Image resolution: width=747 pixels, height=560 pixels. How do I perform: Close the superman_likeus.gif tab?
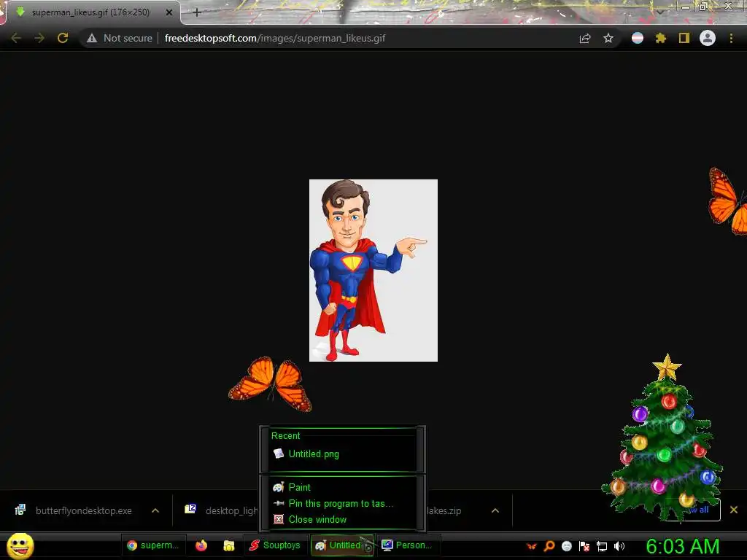pos(169,12)
